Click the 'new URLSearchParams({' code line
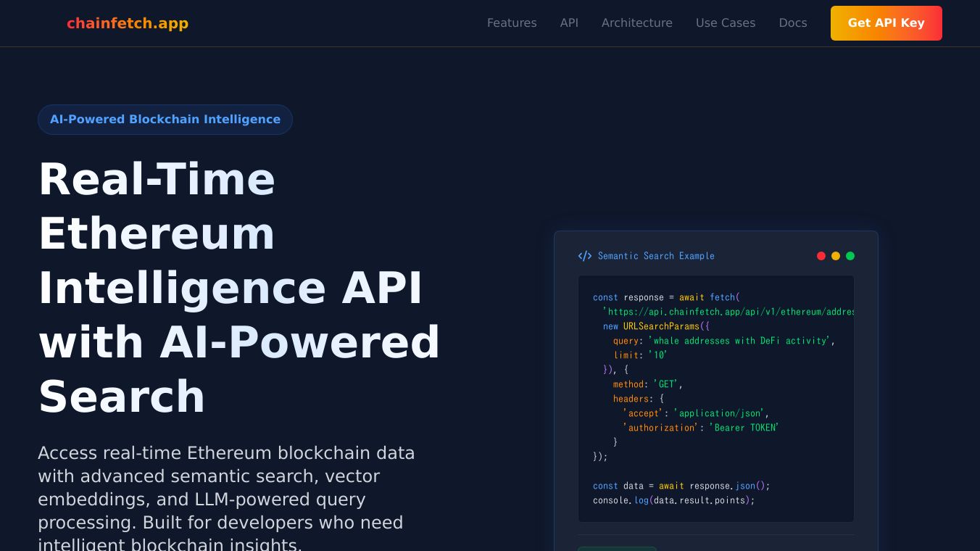The width and height of the screenshot is (980, 551). [656, 326]
